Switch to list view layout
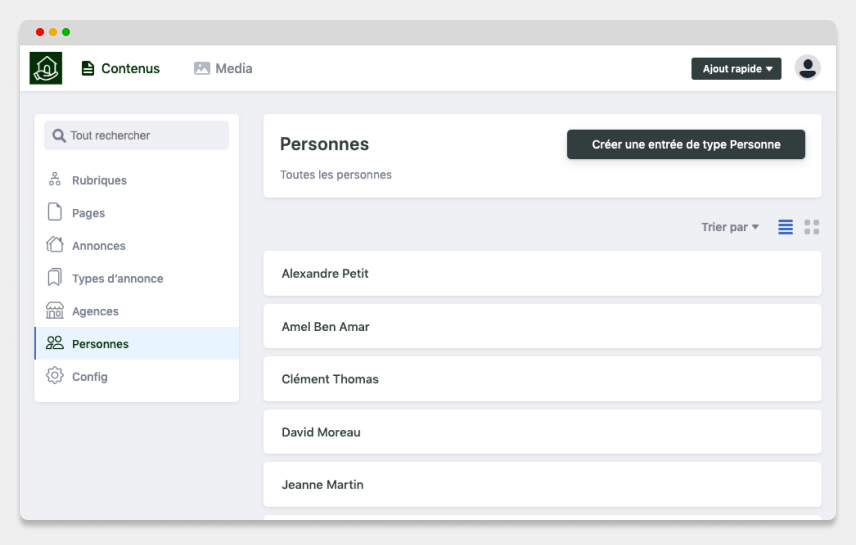Viewport: 856px width, 545px height. [786, 228]
